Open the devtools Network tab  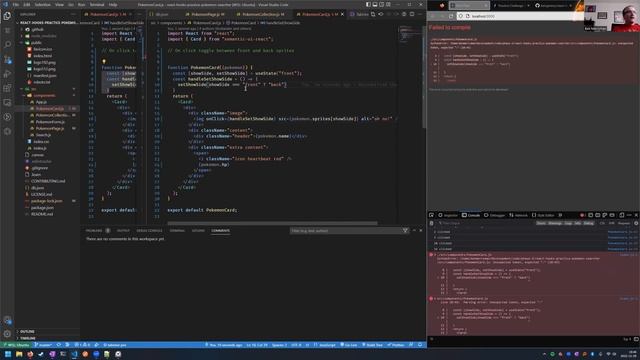pos(518,215)
